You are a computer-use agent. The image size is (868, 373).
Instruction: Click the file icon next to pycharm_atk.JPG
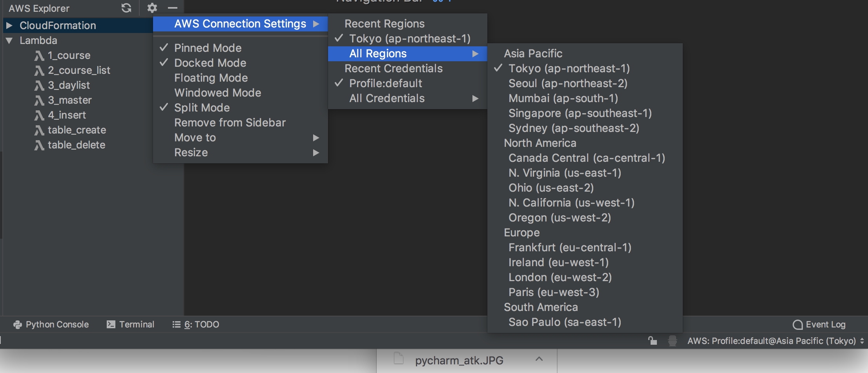click(x=398, y=358)
